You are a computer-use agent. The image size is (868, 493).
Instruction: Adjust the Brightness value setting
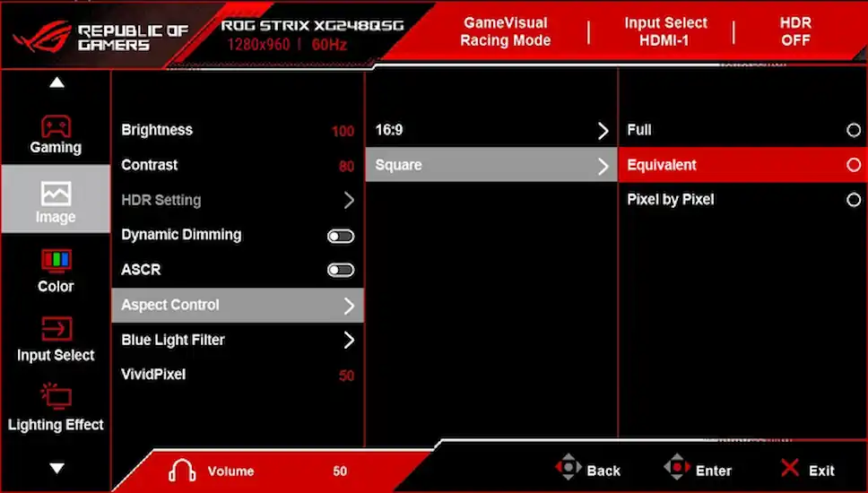(x=342, y=131)
